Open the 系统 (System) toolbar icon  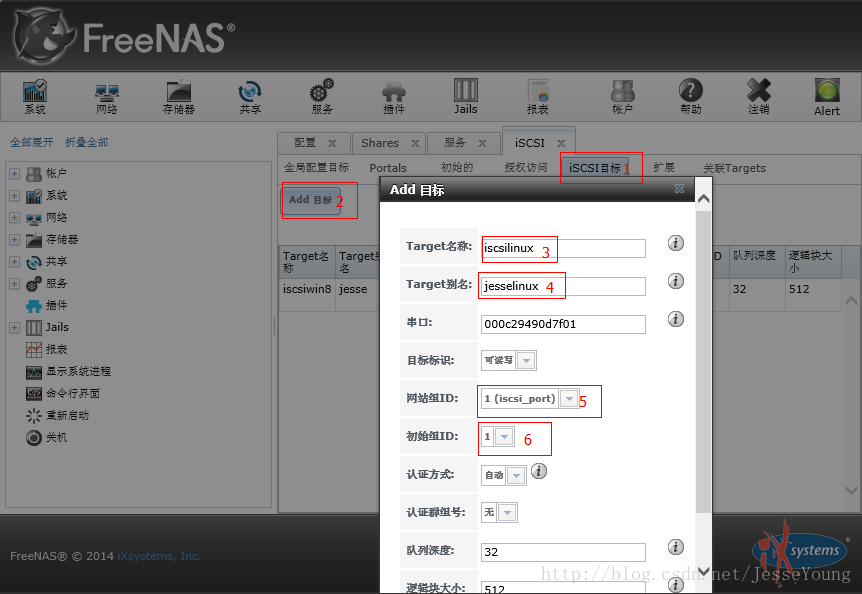[x=35, y=97]
